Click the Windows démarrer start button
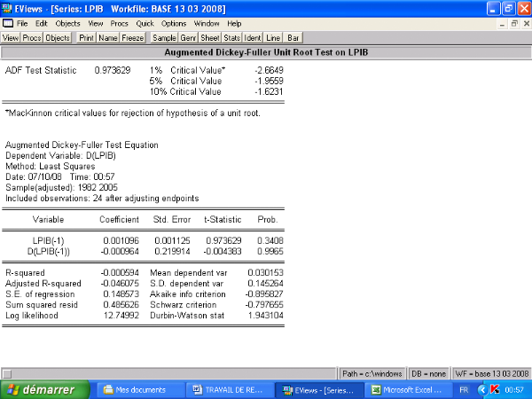 (x=44, y=389)
